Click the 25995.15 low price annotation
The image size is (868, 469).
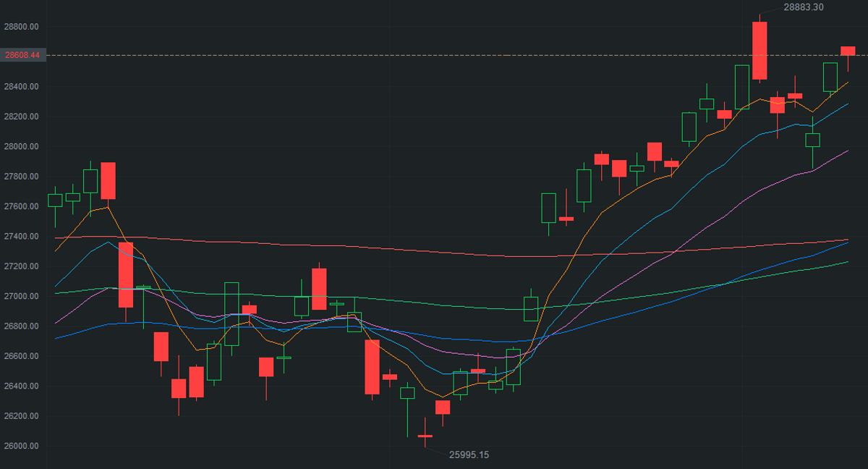(469, 455)
